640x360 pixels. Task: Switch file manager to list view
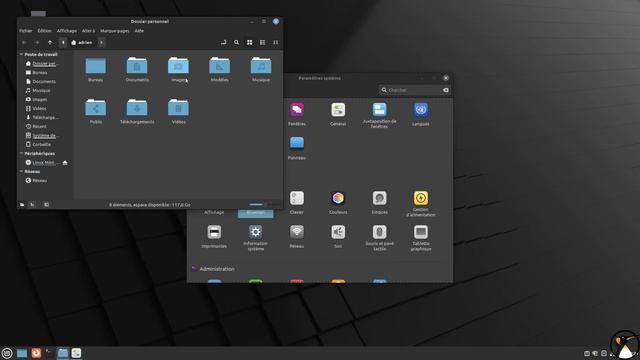262,42
